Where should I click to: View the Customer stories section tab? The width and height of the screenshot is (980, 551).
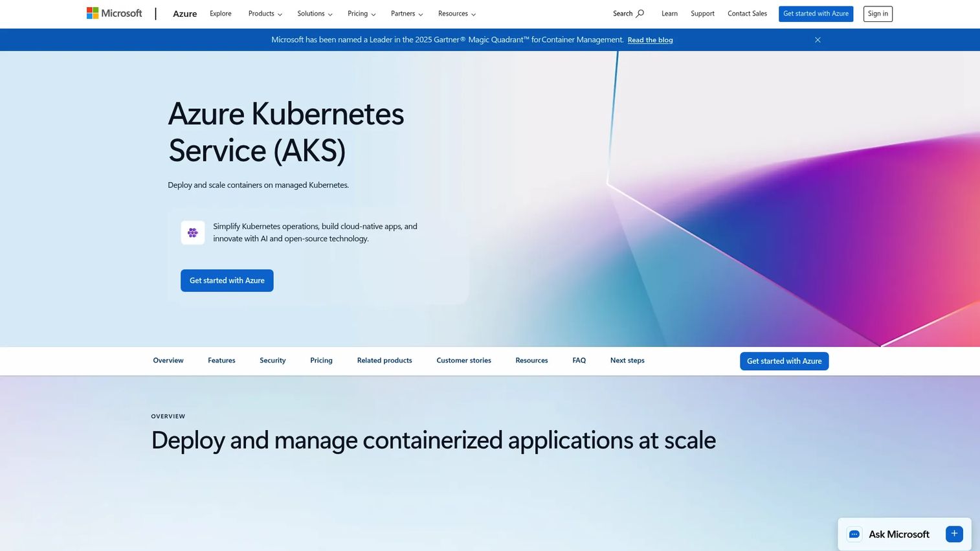point(463,361)
